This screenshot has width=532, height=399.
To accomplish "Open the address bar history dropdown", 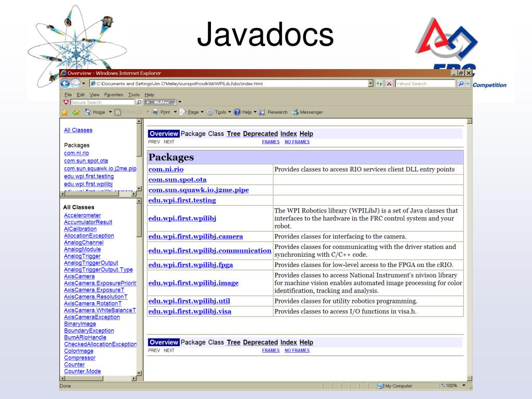I will coord(370,84).
